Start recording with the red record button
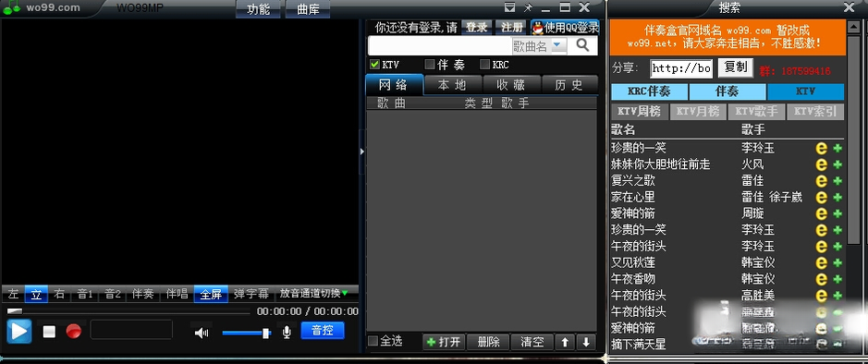The image size is (868, 364). pos(74,332)
